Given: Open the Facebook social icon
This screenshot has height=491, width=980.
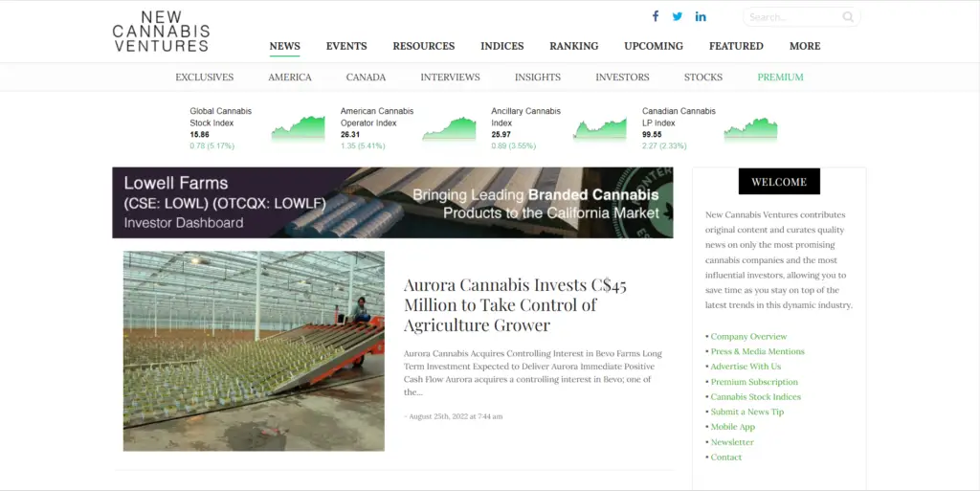Looking at the screenshot, I should tap(655, 16).
